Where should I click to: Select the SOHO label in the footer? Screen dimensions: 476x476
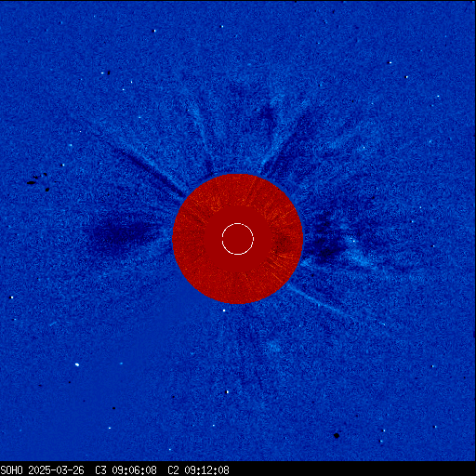(x=12, y=470)
